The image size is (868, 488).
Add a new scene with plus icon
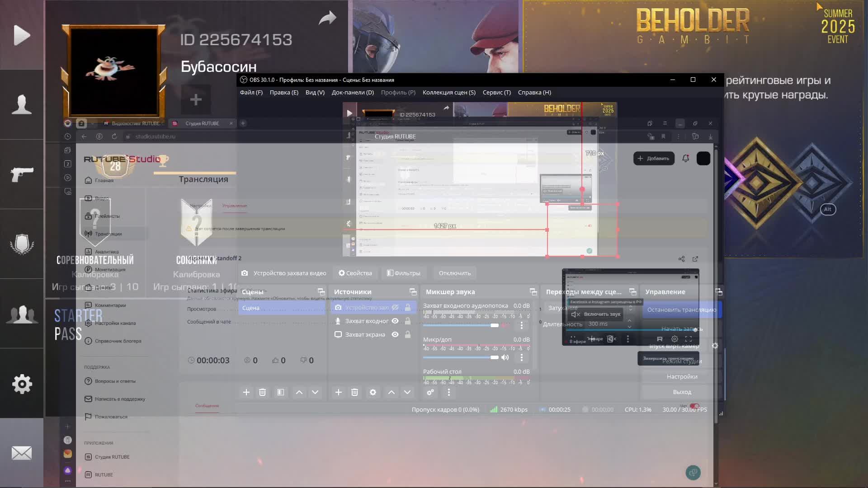[x=246, y=392]
